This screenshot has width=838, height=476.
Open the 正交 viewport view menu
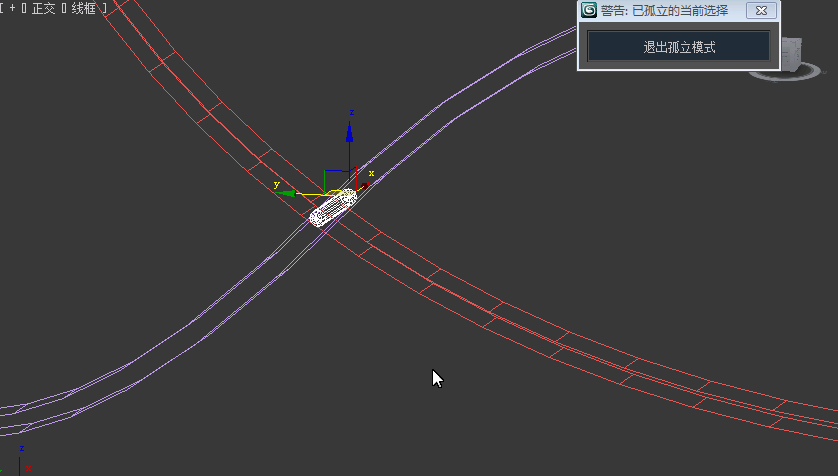pos(43,9)
